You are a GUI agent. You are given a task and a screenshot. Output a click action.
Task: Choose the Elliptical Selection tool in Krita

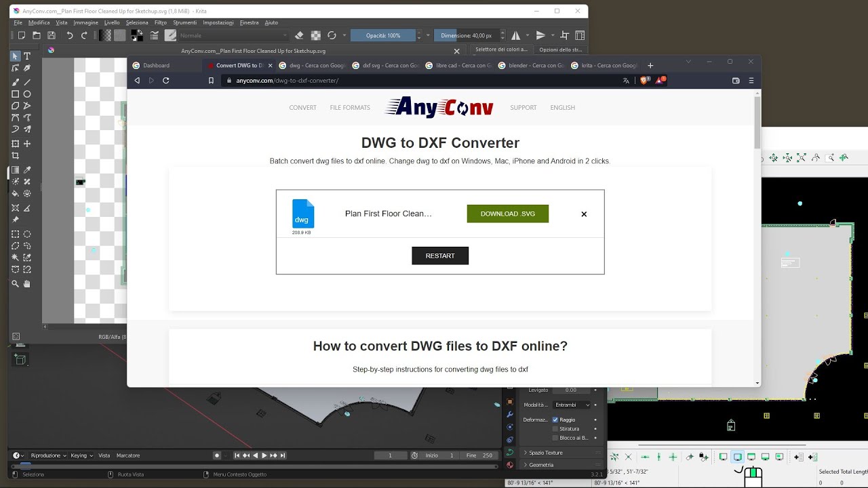coord(27,234)
